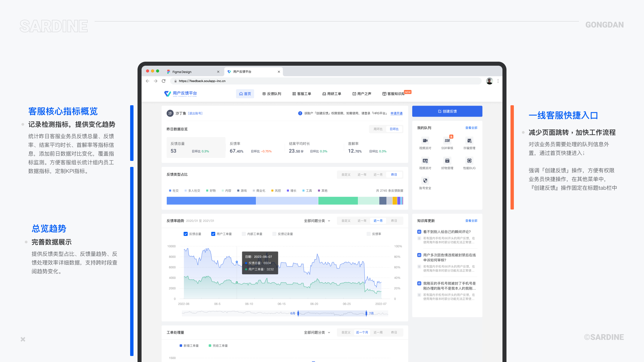Enable the 内部工单量 checkbox

point(244,234)
